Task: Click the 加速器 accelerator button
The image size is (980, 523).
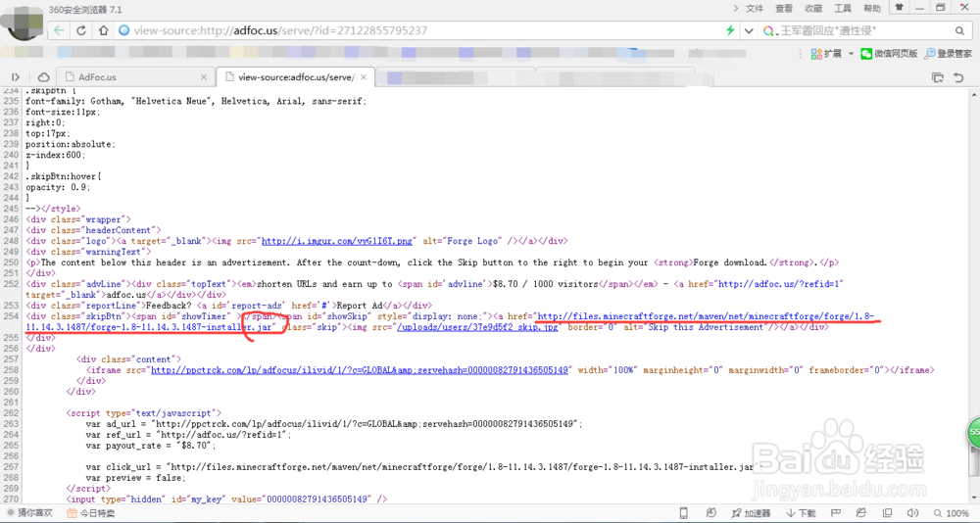Action: (752, 513)
